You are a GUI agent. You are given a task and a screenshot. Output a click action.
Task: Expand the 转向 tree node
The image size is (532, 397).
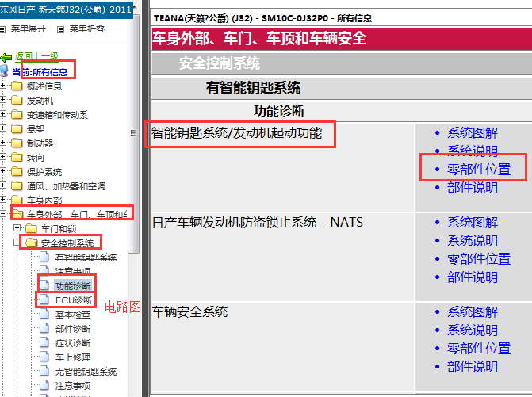coord(2,156)
